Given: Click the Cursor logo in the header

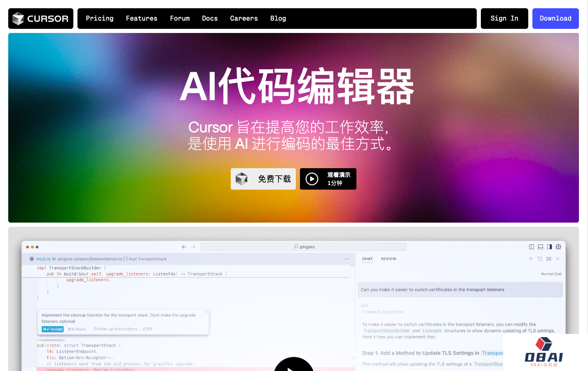Looking at the screenshot, I should 40,19.
